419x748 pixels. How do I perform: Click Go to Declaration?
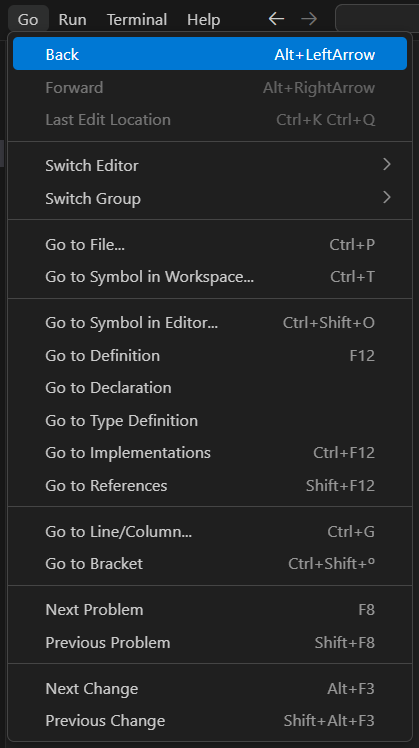click(x=210, y=388)
